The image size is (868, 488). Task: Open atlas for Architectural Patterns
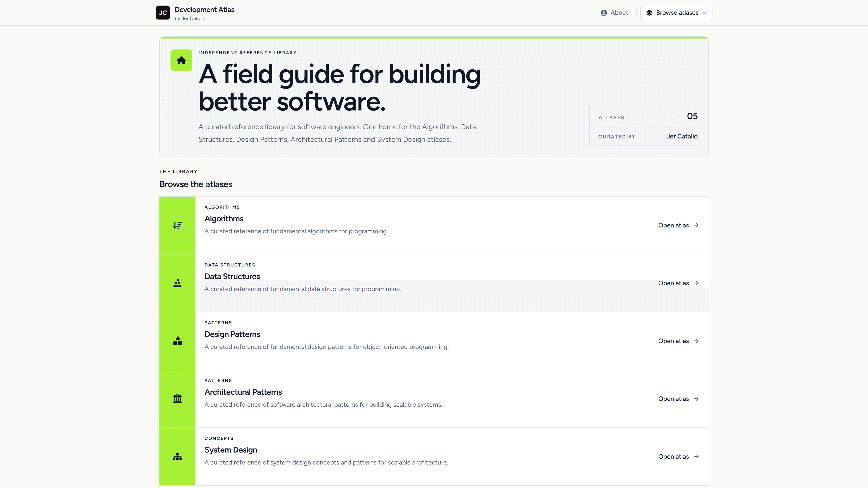(x=679, y=399)
